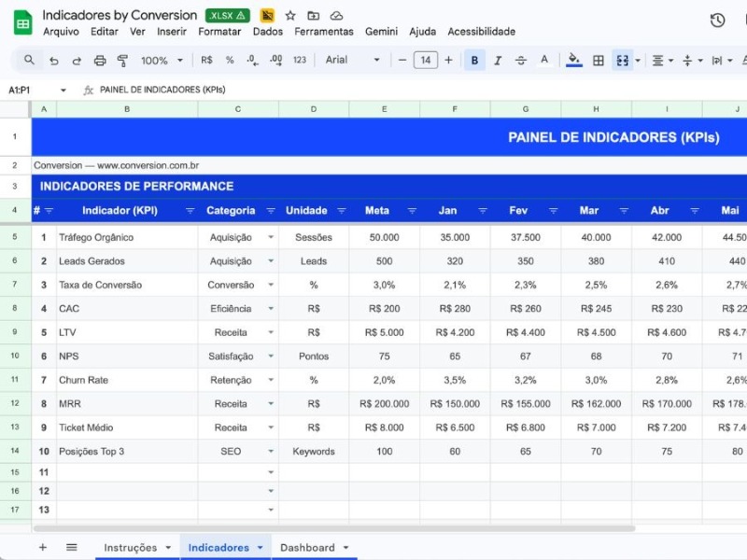Click the borders icon in toolbar
This screenshot has width=747, height=560.
599,61
